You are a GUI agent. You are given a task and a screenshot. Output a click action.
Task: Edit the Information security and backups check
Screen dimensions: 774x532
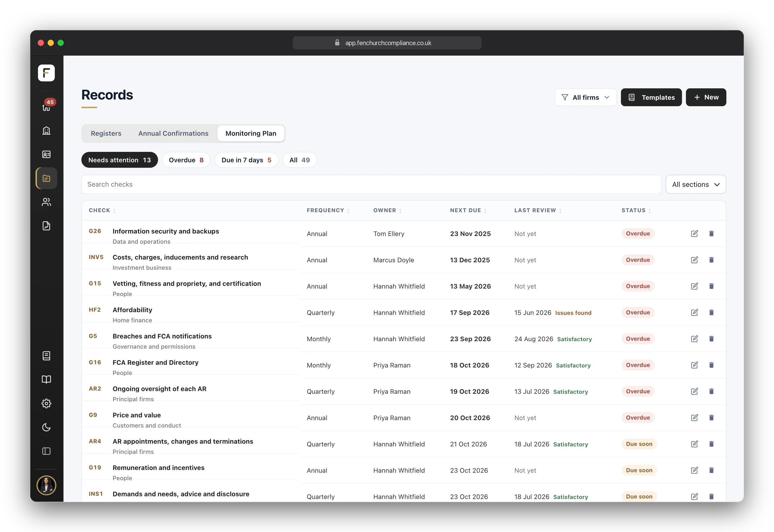point(694,233)
